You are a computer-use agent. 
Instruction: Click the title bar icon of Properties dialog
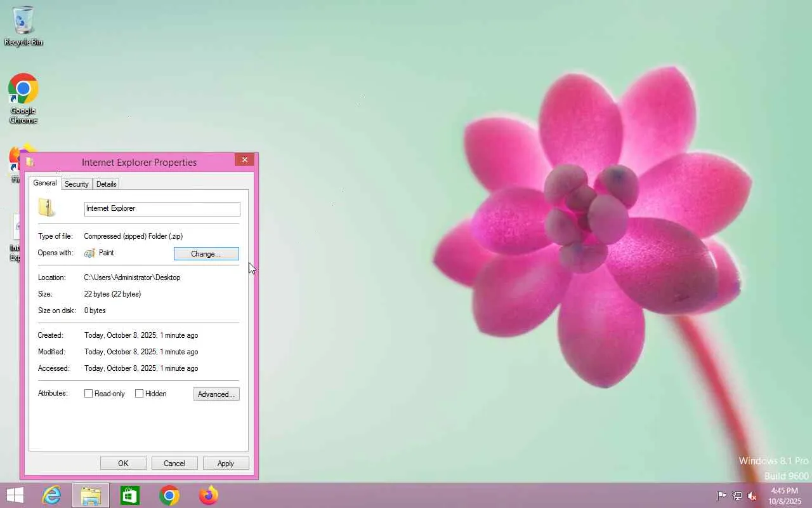(x=30, y=162)
